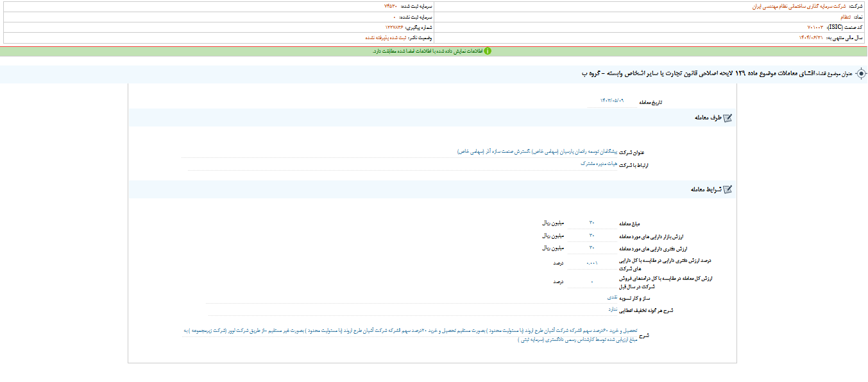Screen dimensions: 868x382
Task: Click the edit icon beside the "طرف معامله" section header
Action: pos(728,117)
